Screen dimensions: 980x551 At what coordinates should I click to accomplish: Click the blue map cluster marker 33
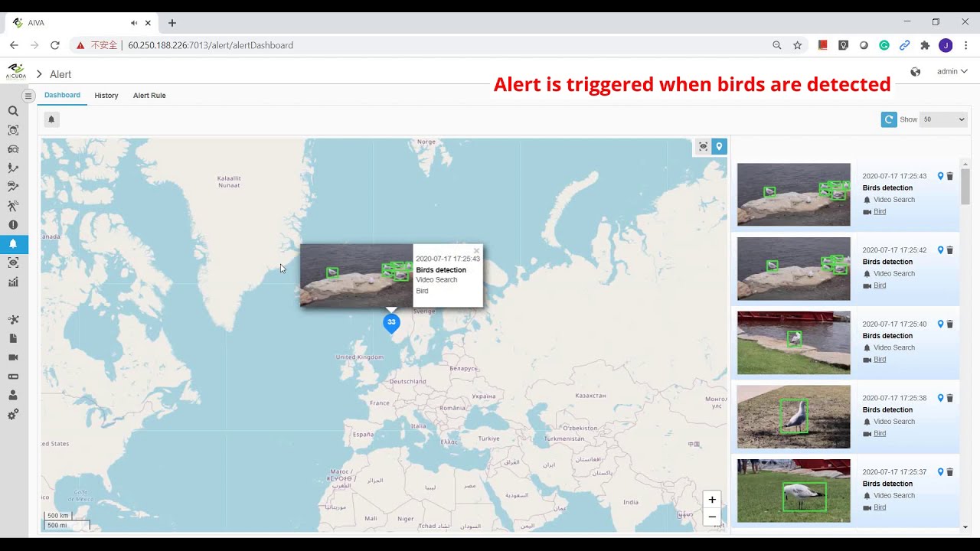(391, 322)
